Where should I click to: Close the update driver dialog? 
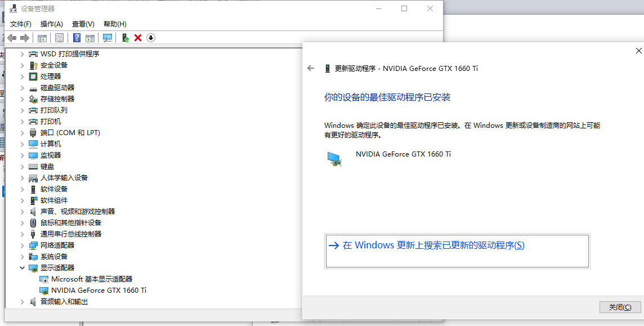[639, 51]
